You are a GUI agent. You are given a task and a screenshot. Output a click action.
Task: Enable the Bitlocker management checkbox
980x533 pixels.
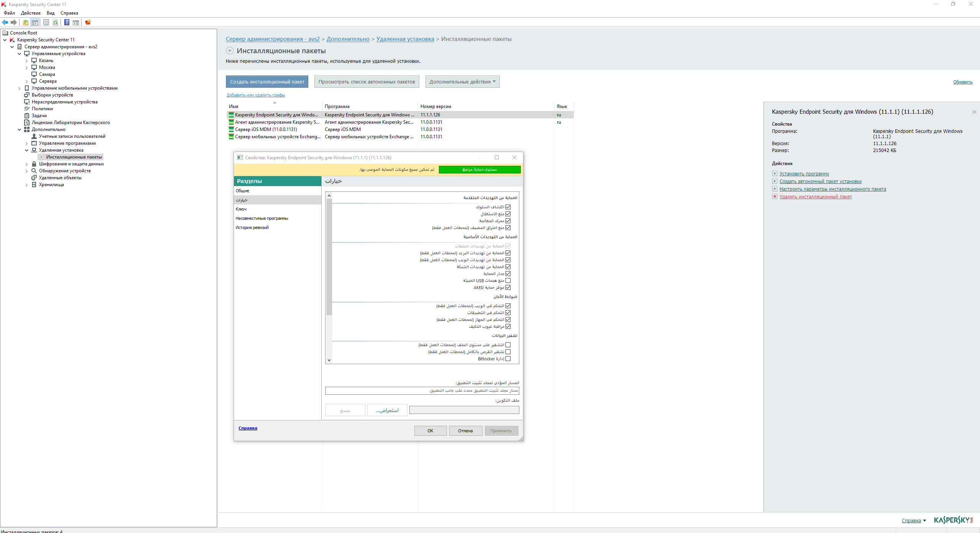(508, 359)
